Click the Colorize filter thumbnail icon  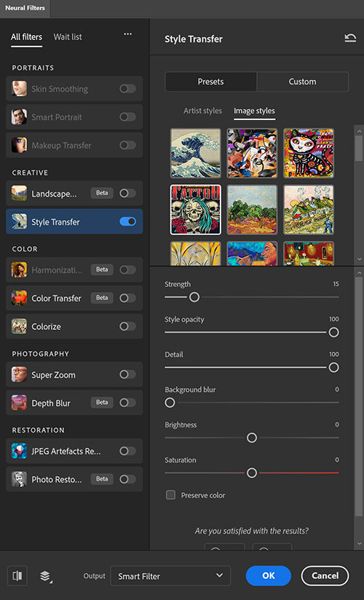(x=19, y=326)
